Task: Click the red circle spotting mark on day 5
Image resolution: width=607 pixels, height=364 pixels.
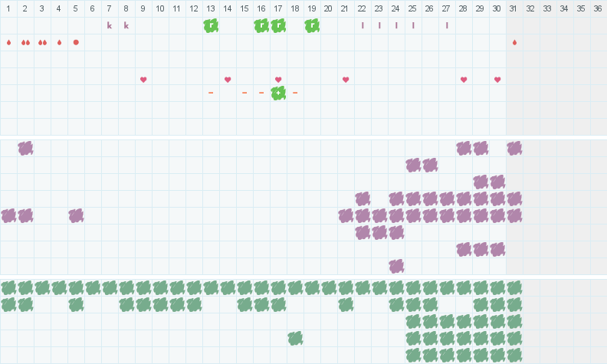Action: (76, 43)
